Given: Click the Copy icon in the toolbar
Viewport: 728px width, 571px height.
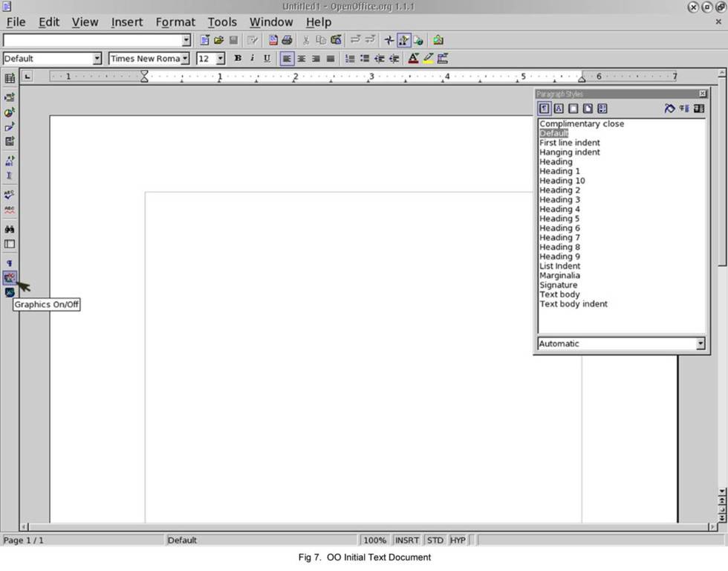Looking at the screenshot, I should coord(321,40).
